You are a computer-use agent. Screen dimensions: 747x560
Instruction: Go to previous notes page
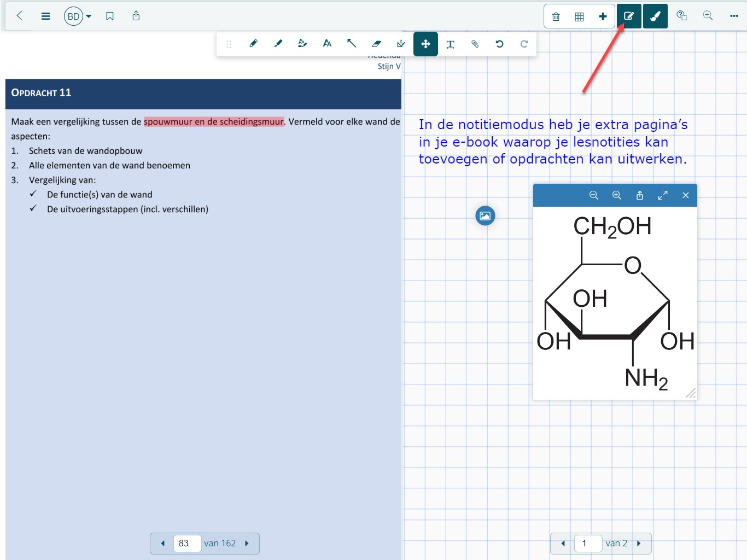coord(563,544)
